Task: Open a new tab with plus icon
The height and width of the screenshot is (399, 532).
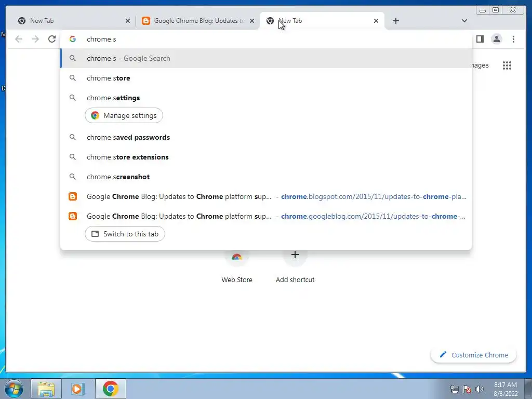Action: click(x=395, y=21)
